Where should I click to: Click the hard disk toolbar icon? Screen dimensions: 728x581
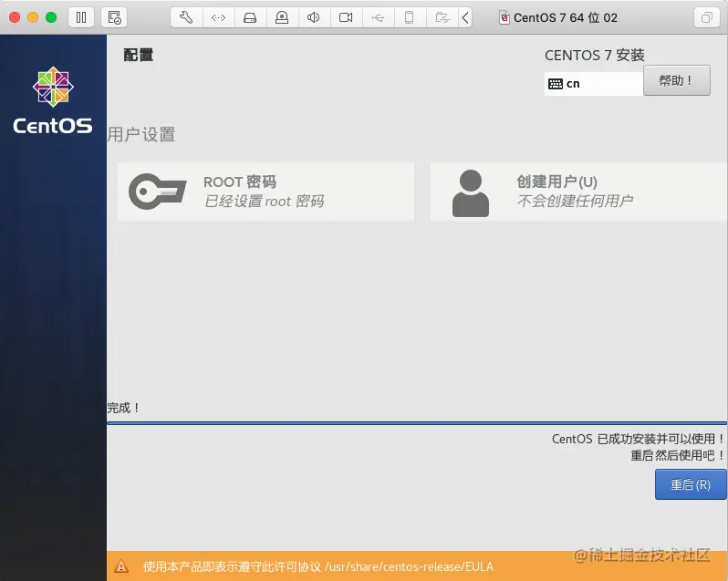(250, 17)
